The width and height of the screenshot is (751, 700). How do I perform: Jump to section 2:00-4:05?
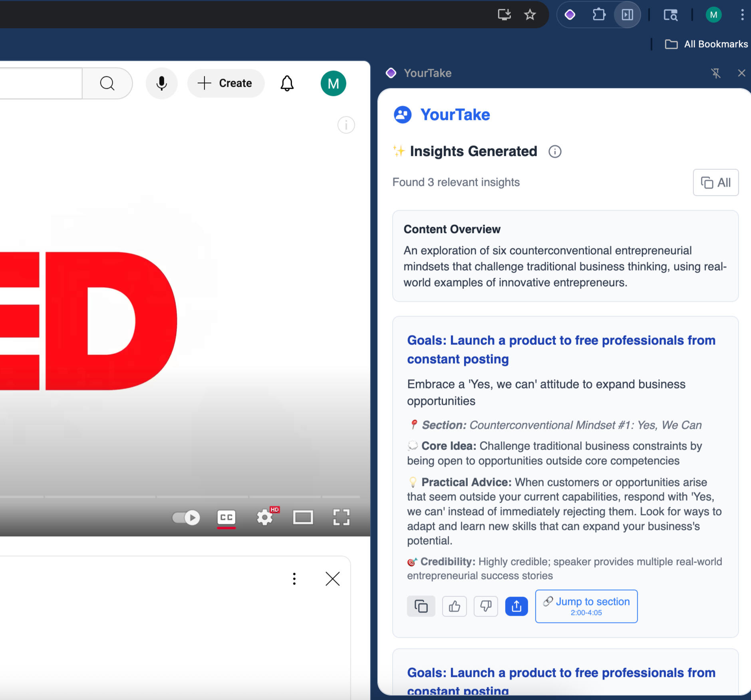coord(586,606)
